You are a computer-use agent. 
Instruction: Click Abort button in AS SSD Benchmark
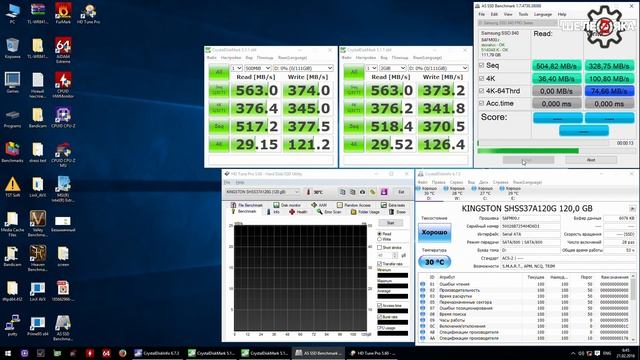pyautogui.click(x=591, y=160)
